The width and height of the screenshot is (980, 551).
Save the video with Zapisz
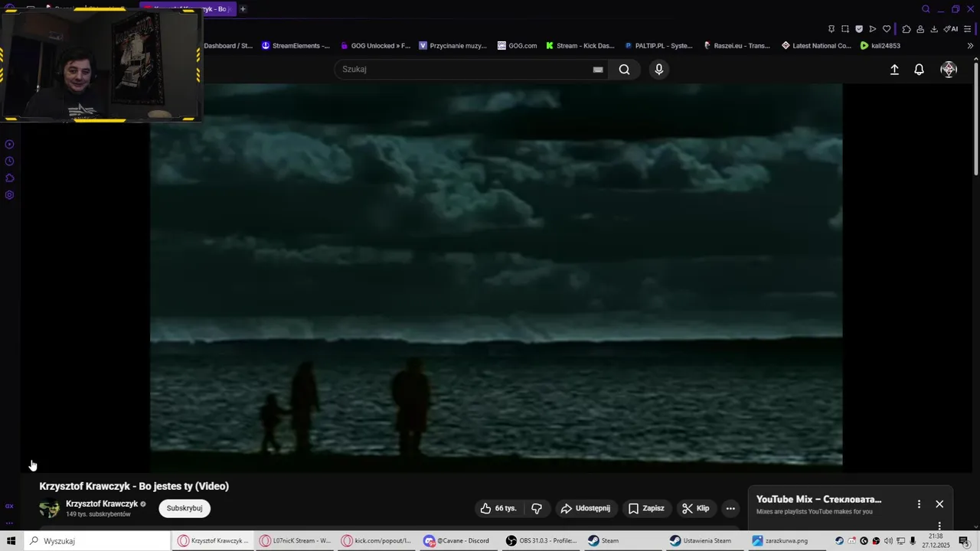(646, 508)
